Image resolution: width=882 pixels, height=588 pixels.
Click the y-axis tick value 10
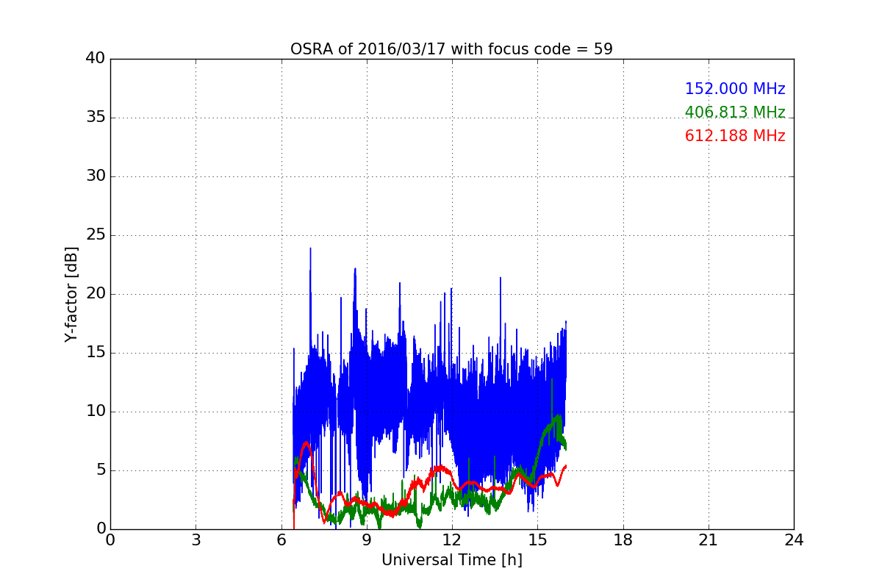(x=96, y=412)
